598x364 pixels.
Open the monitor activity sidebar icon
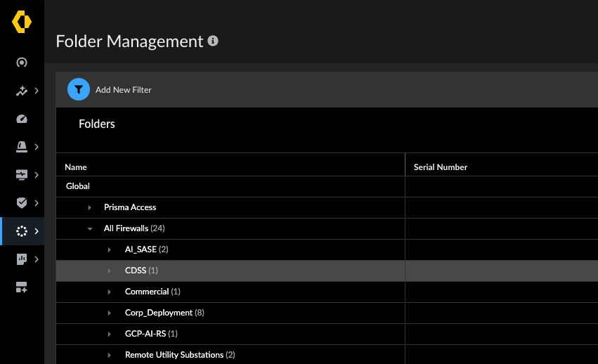tap(22, 175)
